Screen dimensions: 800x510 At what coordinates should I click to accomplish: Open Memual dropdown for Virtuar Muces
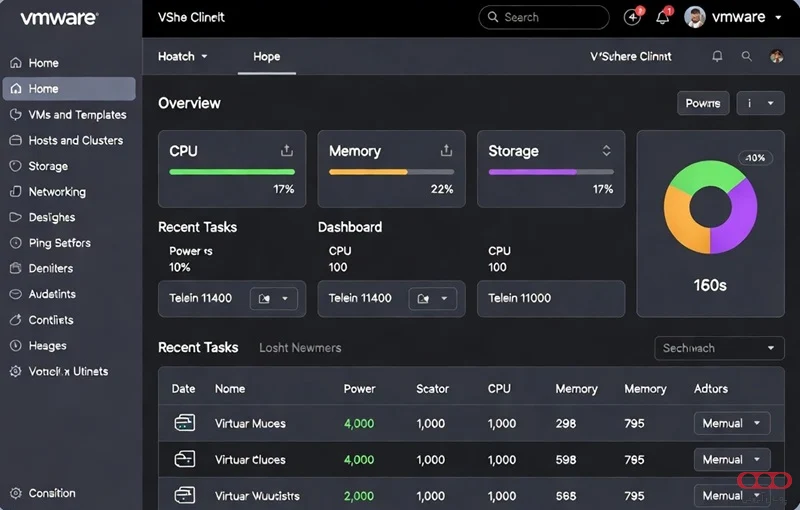[732, 423]
